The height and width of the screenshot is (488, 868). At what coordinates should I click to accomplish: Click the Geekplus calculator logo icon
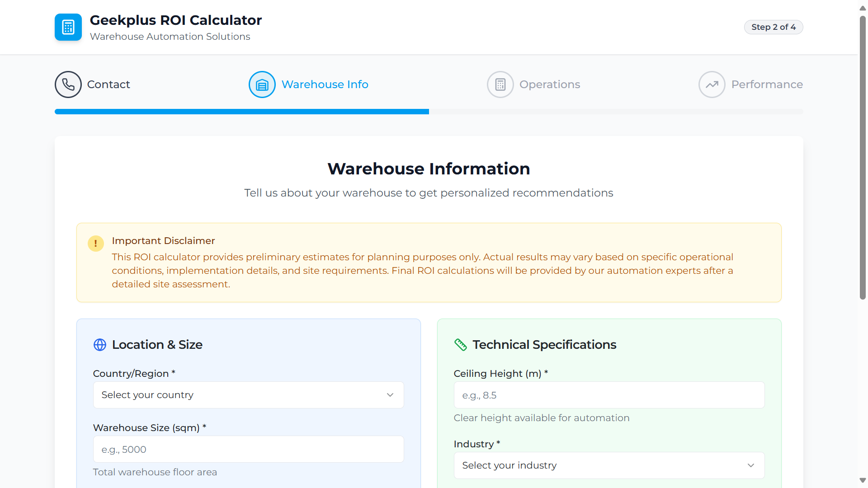tap(68, 27)
